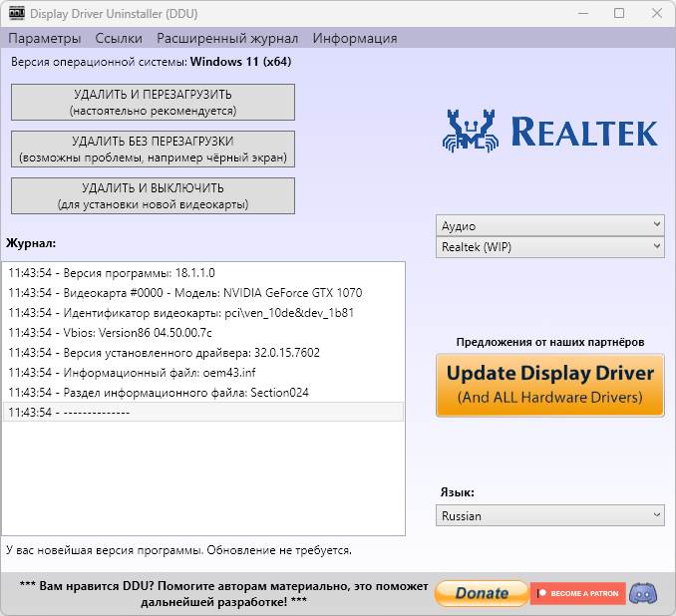Image resolution: width=676 pixels, height=616 pixels.
Task: Click УДАЛИТЬ И ПЕРЕЗАГРУЗИТЬ button
Action: (154, 102)
